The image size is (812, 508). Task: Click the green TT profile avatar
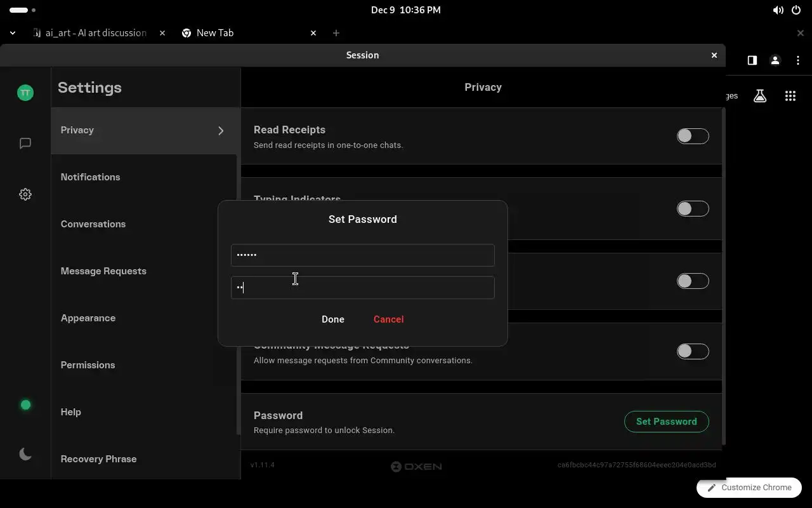tap(25, 93)
